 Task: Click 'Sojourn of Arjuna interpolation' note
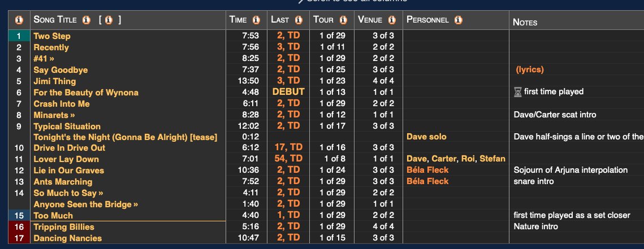click(570, 170)
